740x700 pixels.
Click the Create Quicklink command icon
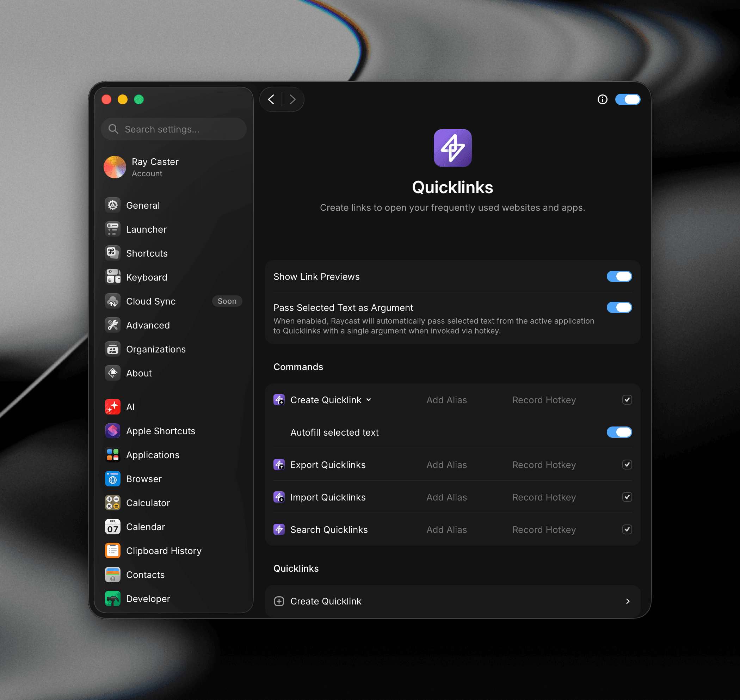(x=279, y=400)
